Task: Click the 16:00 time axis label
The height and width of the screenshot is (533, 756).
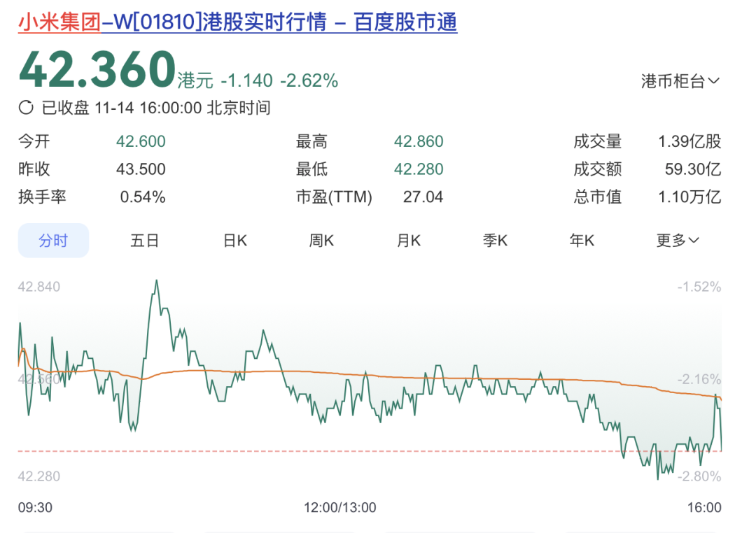Action: click(704, 507)
